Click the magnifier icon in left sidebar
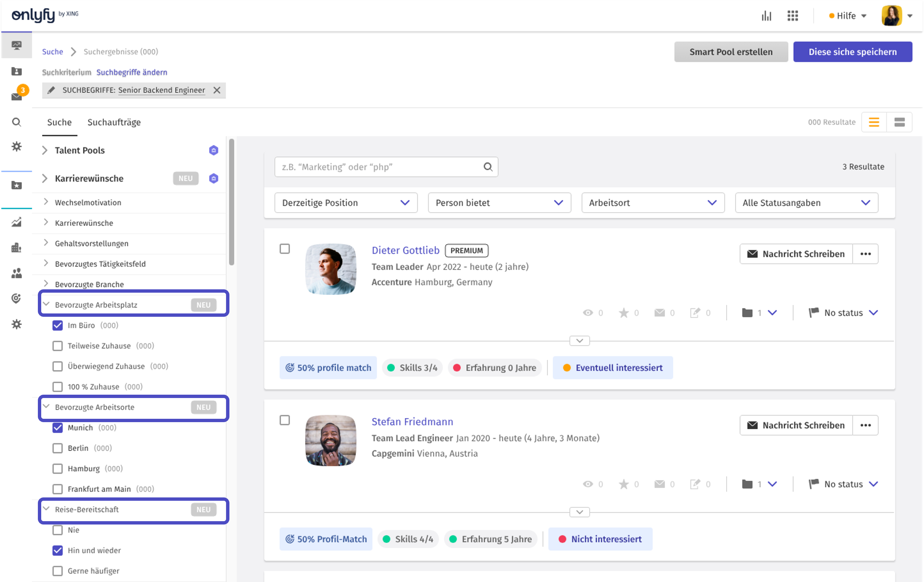 (16, 122)
